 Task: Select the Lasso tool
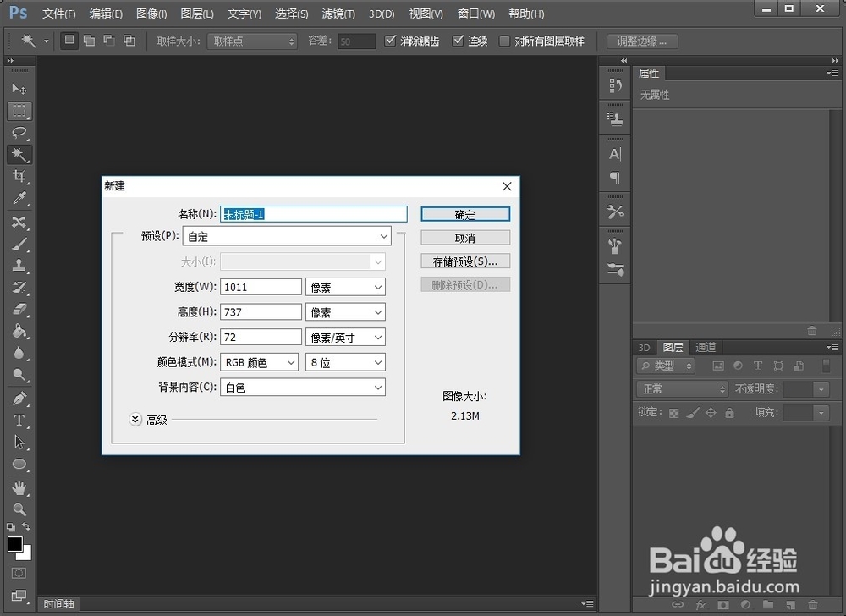19,133
